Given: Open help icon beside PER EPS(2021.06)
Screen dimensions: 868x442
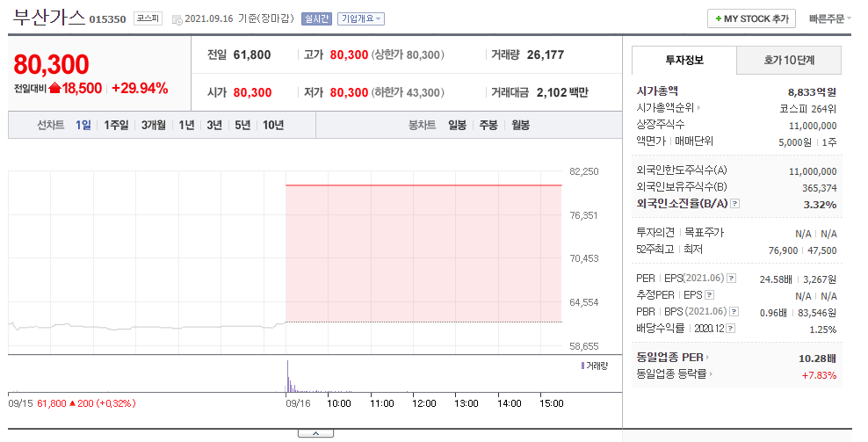Looking at the screenshot, I should [x=731, y=279].
